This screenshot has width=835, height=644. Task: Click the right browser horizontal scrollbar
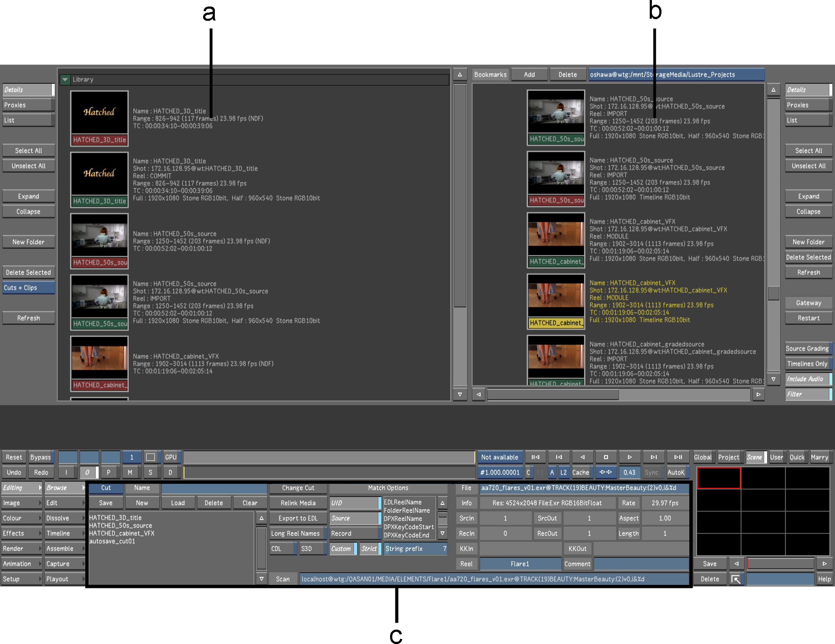(553, 395)
